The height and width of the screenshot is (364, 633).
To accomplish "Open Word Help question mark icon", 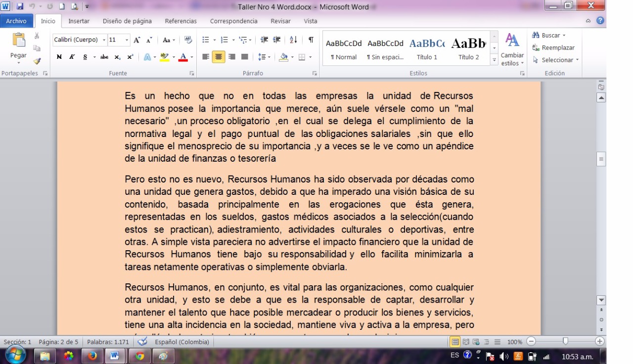I will tap(600, 21).
